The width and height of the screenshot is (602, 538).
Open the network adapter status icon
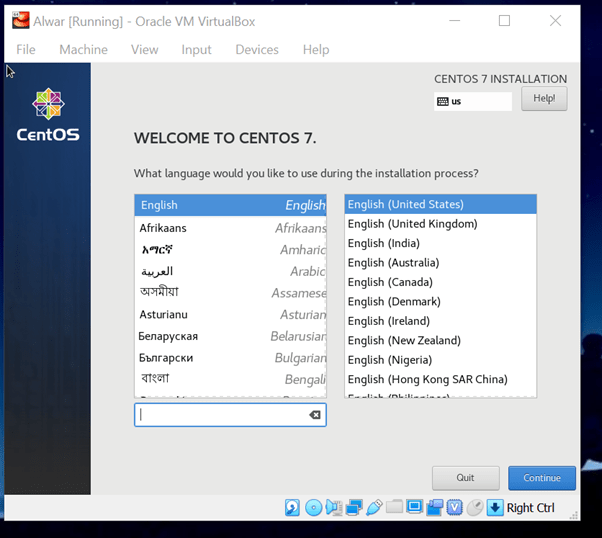tap(354, 507)
